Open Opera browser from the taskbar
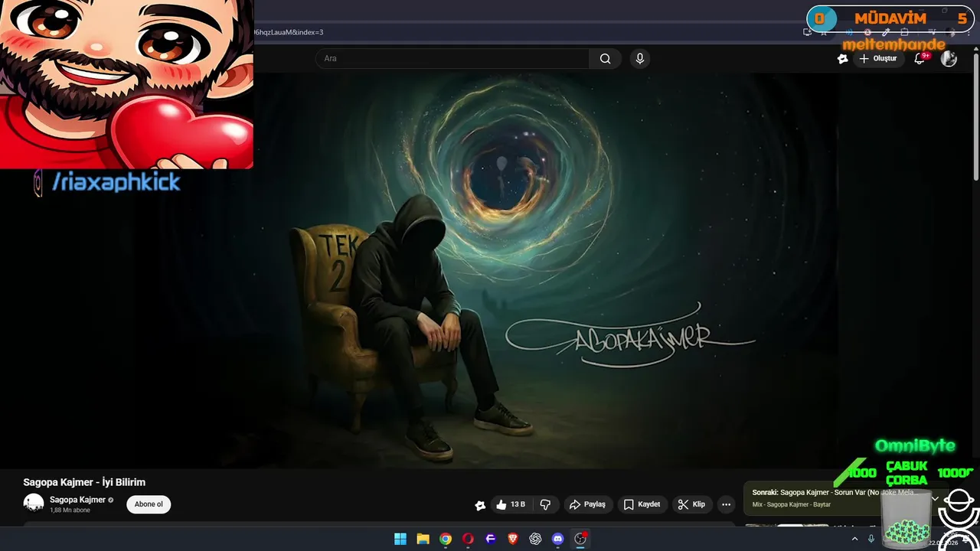Viewport: 980px width, 551px height. point(468,539)
